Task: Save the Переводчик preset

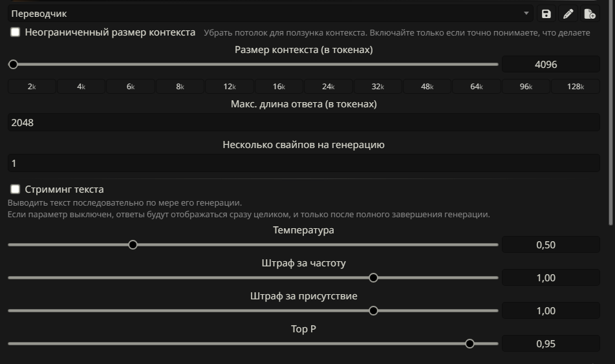Action: click(x=546, y=14)
